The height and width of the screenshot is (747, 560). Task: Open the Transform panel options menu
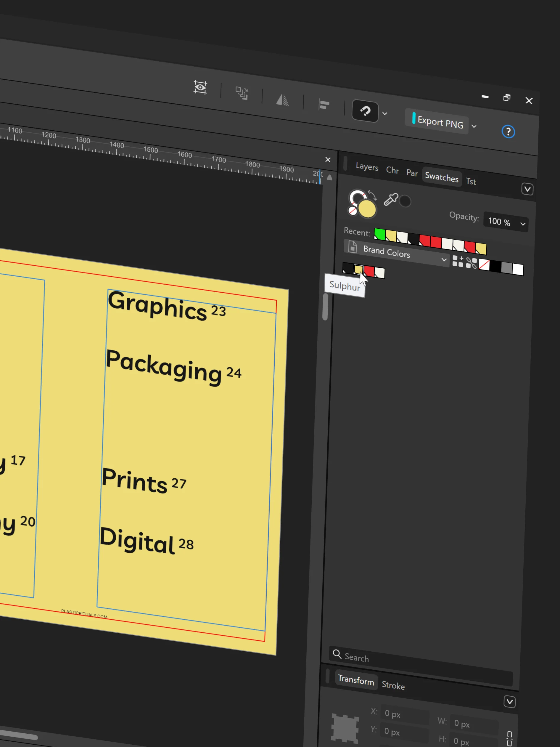point(509,702)
